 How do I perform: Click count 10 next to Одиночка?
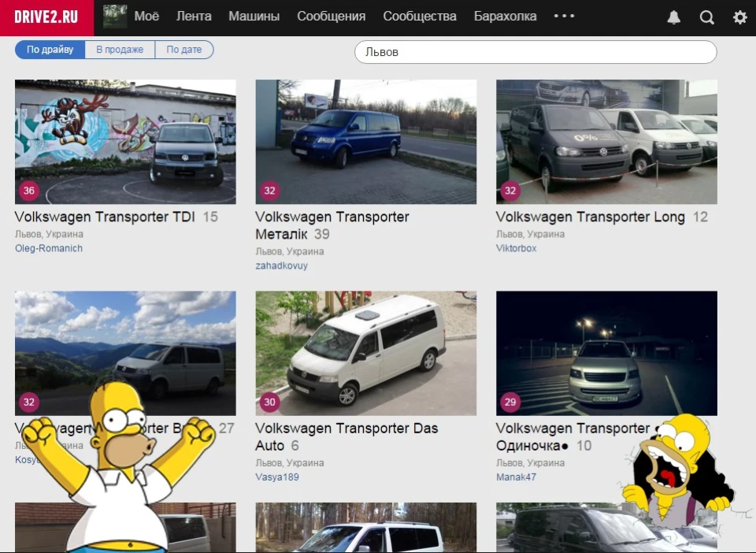coord(584,446)
